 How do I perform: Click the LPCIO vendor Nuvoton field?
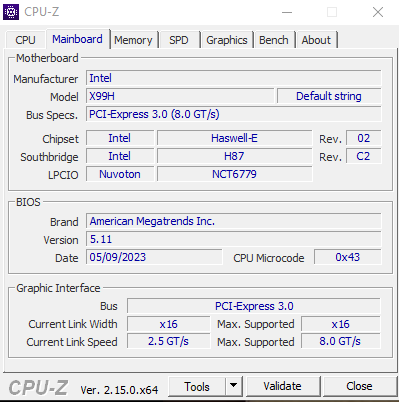click(x=120, y=174)
